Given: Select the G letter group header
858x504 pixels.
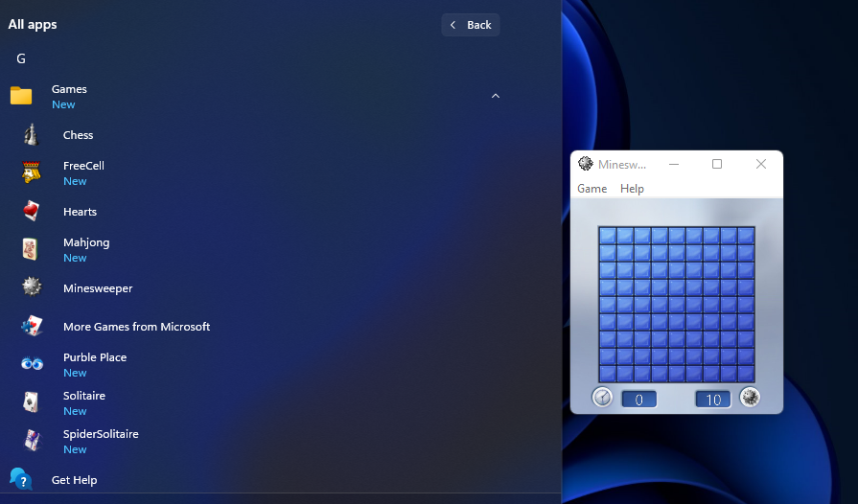Looking at the screenshot, I should pyautogui.click(x=21, y=58).
